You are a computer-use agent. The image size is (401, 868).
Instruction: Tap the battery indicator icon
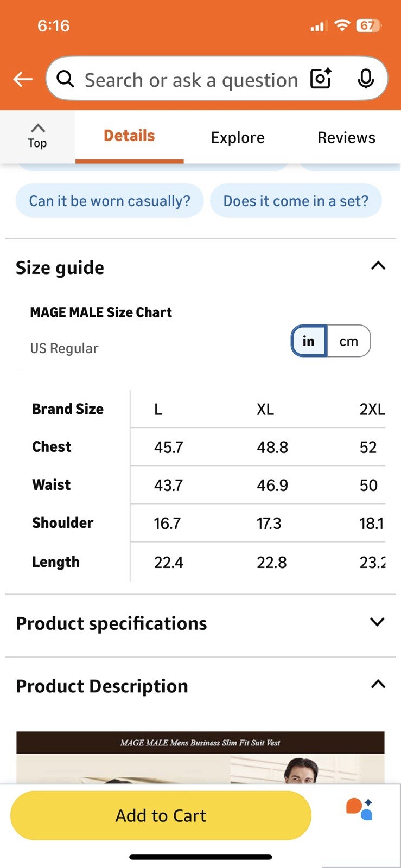point(368,25)
